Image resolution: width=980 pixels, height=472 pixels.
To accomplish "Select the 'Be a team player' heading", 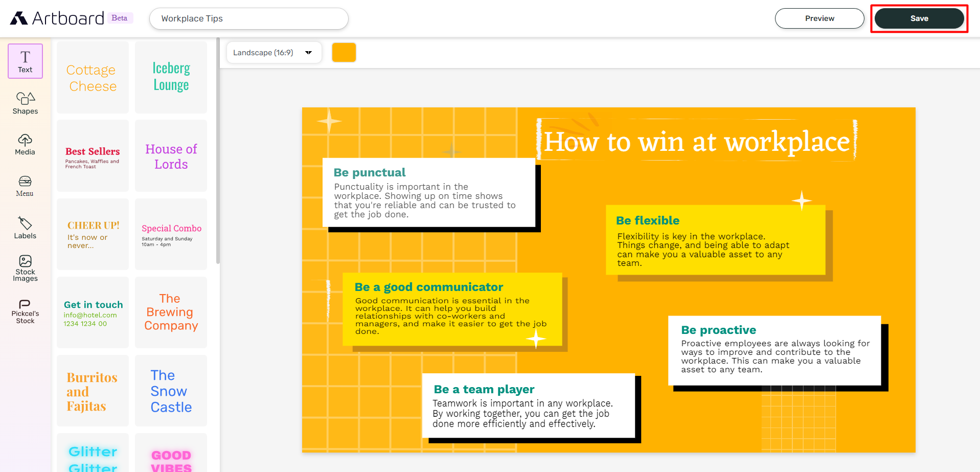I will [484, 389].
